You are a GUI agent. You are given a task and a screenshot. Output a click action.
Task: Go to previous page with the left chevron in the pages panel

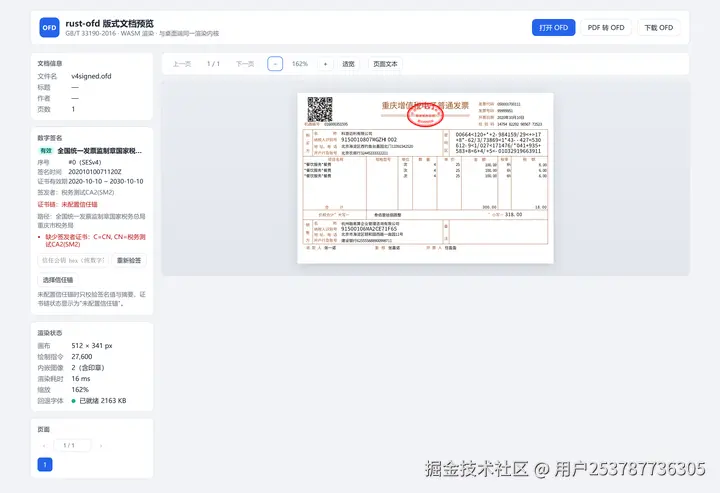click(x=44, y=445)
